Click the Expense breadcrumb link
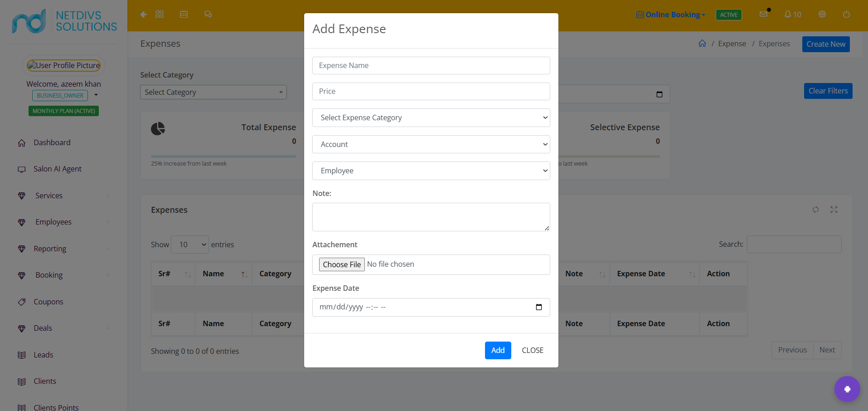Screen dimensions: 868x411 coord(732,44)
